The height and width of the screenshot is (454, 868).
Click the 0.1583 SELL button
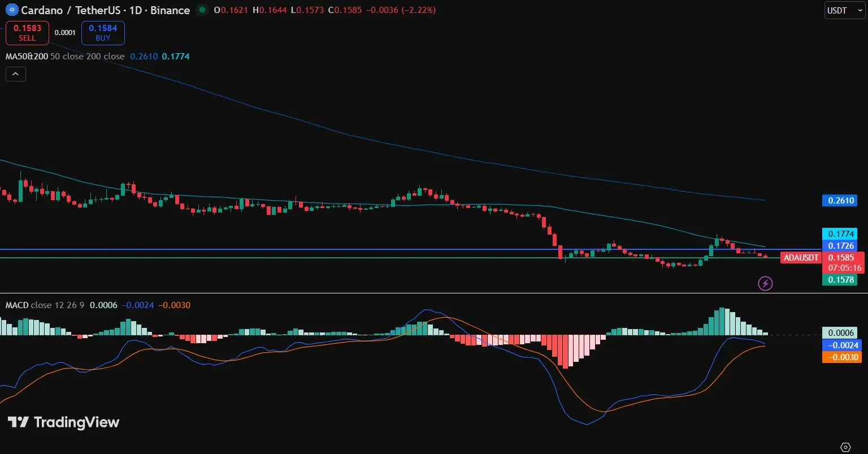pyautogui.click(x=27, y=33)
